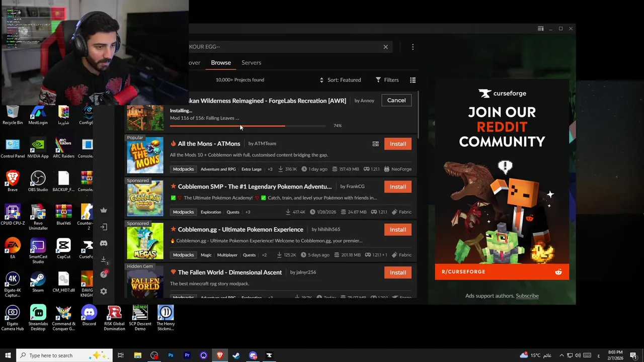The image size is (644, 362).
Task: Open the Cobblemon MMO thumbnail
Action: (x=145, y=198)
